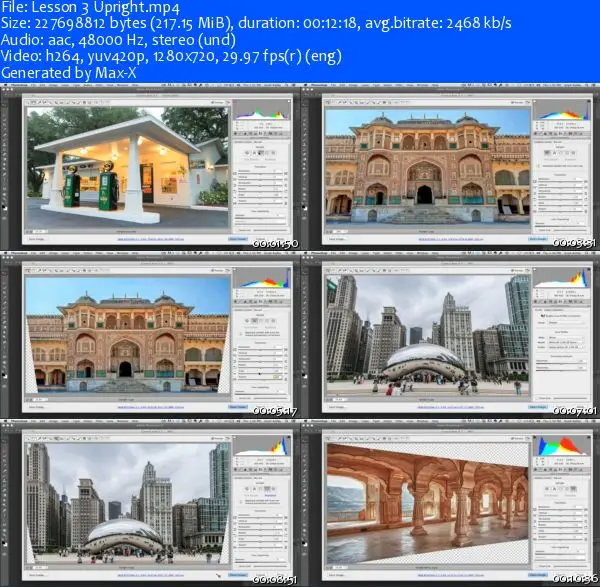
Task: Open the corrected palace frame at 00:05:17
Action: [150, 335]
